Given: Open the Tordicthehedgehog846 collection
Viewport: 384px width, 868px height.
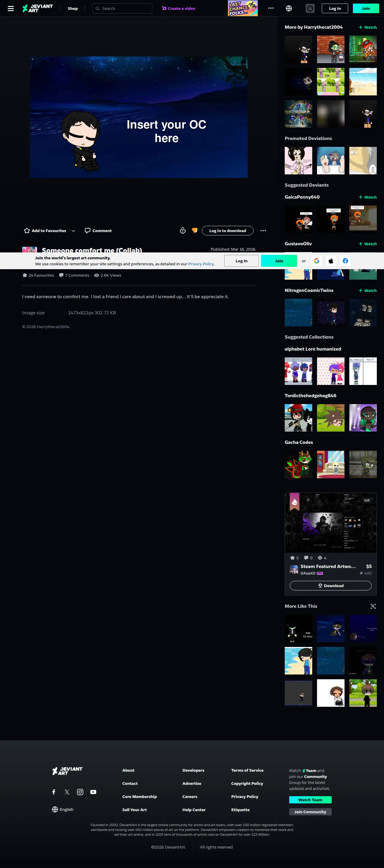Looking at the screenshot, I should coord(310,396).
